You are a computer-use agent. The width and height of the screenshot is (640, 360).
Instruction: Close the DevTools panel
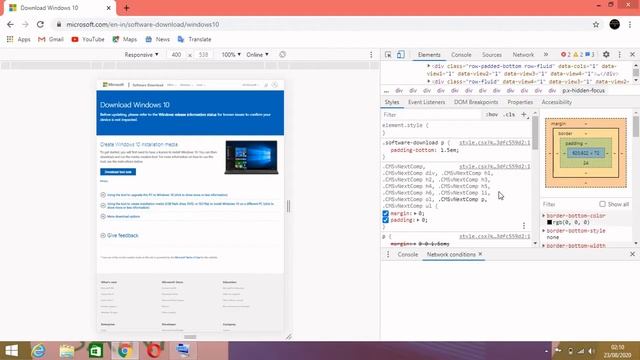632,54
